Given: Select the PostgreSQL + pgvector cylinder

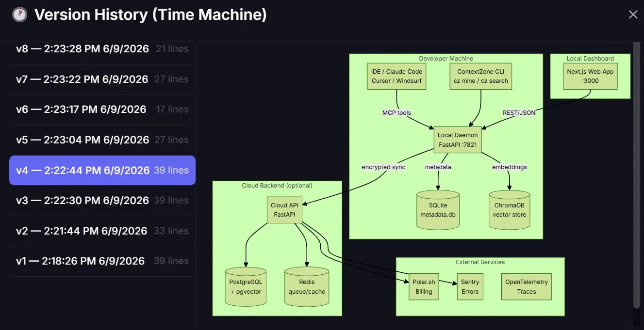Looking at the screenshot, I should click(x=246, y=286).
